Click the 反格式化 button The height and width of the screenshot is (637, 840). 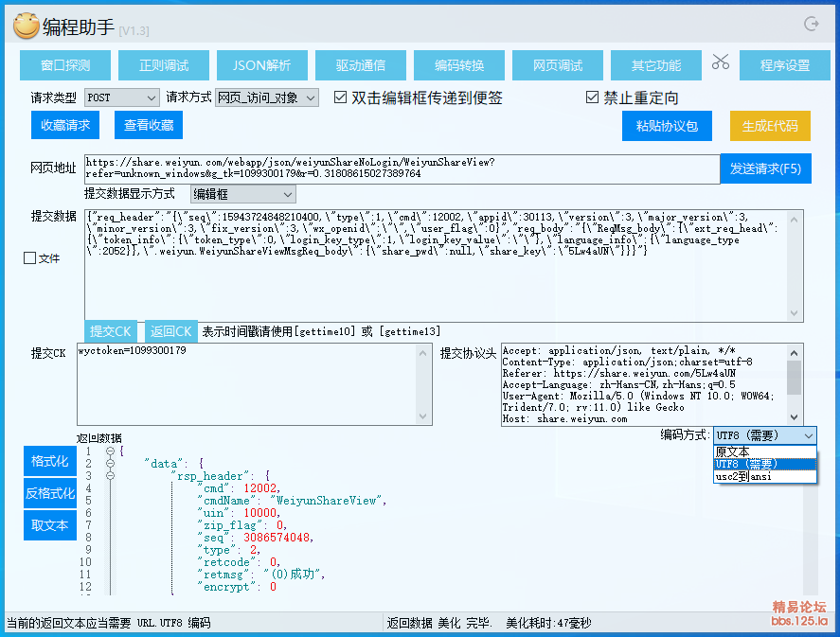50,493
